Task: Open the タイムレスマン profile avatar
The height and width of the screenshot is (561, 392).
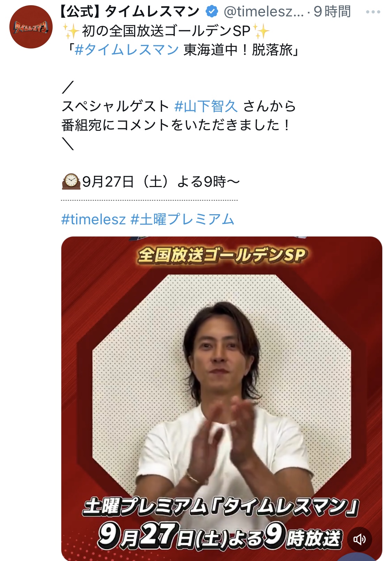Action: click(31, 27)
